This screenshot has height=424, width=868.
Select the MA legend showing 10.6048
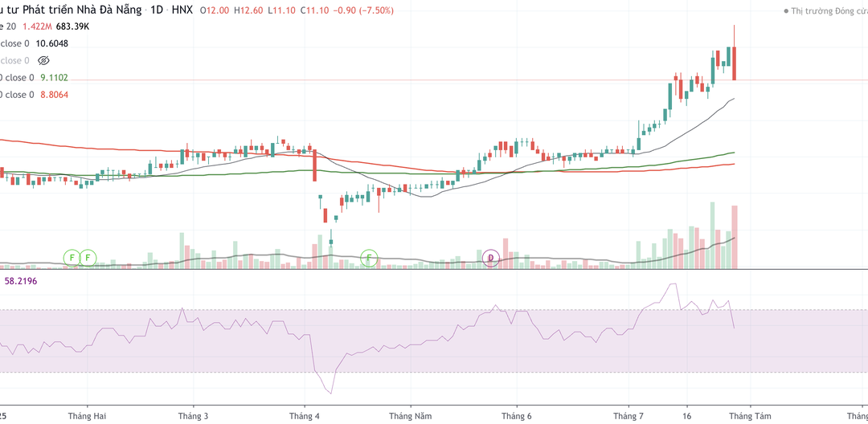tap(52, 43)
